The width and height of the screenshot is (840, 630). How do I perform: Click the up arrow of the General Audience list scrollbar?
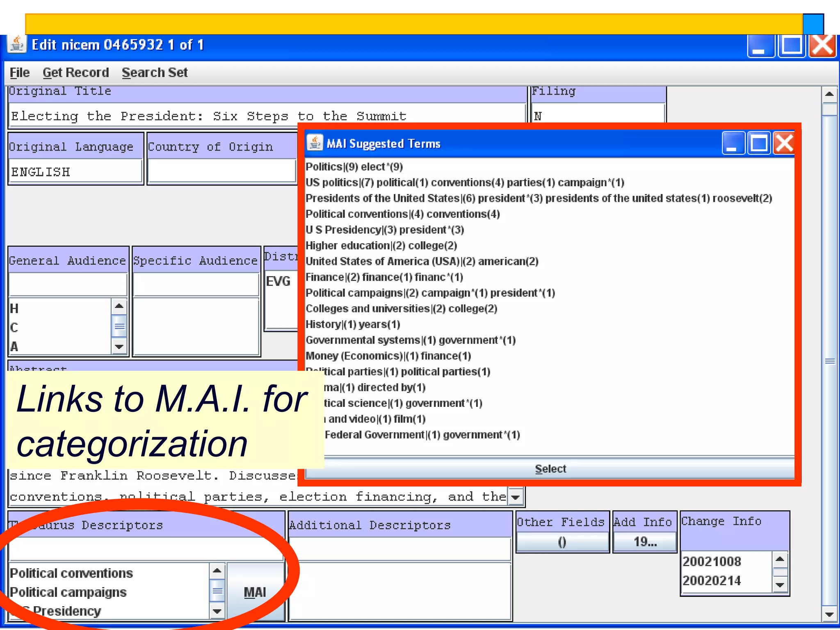(x=119, y=306)
